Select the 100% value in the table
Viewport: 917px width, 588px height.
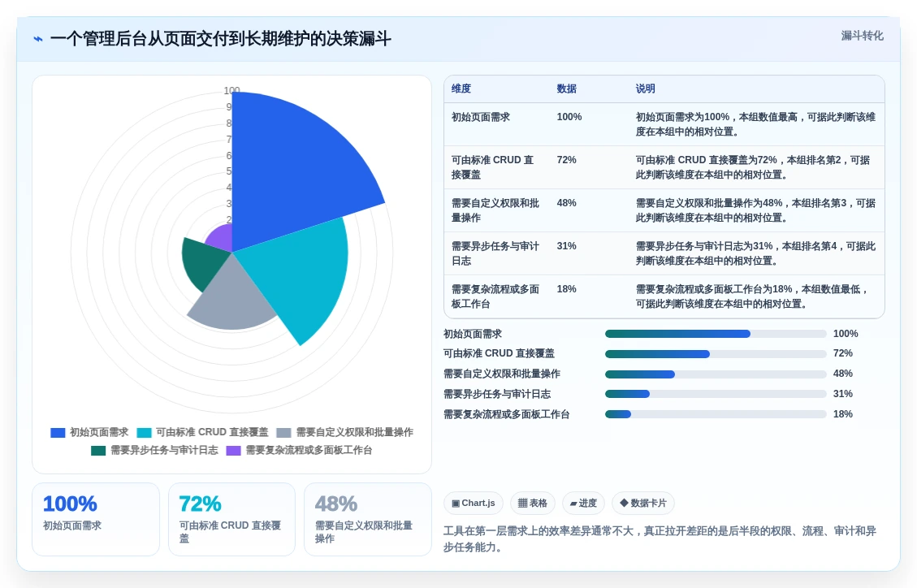click(x=569, y=117)
